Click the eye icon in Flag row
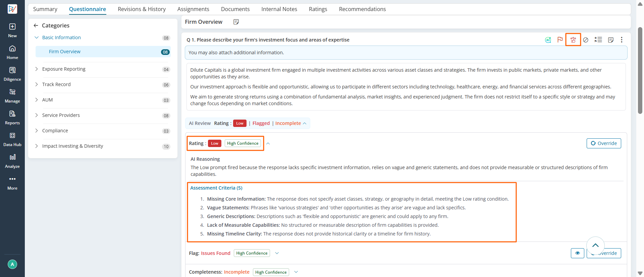Screen dimensions: 644x277 (x=577, y=253)
